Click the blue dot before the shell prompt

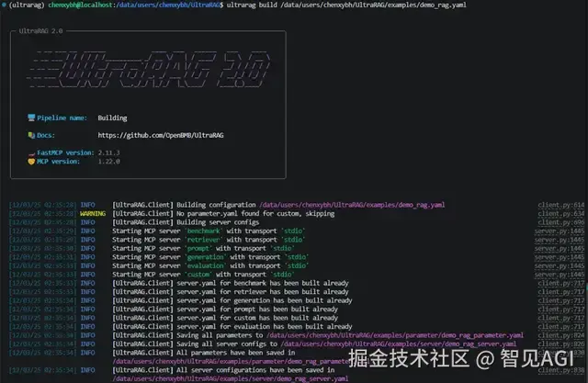pyautogui.click(x=4, y=5)
